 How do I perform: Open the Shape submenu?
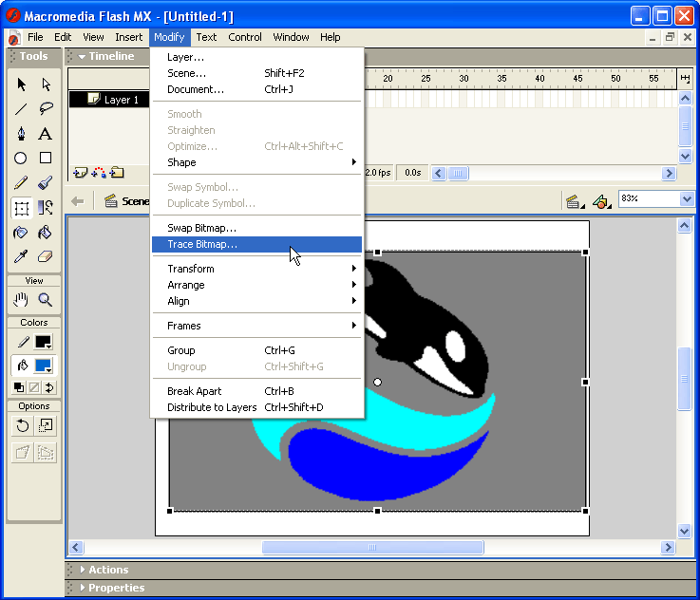pyautogui.click(x=256, y=162)
